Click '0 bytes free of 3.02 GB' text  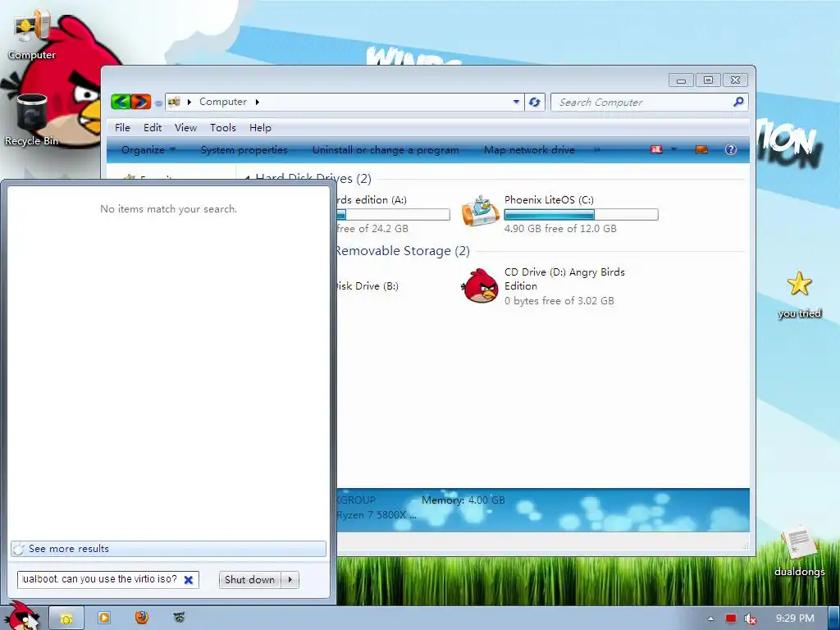tap(559, 300)
